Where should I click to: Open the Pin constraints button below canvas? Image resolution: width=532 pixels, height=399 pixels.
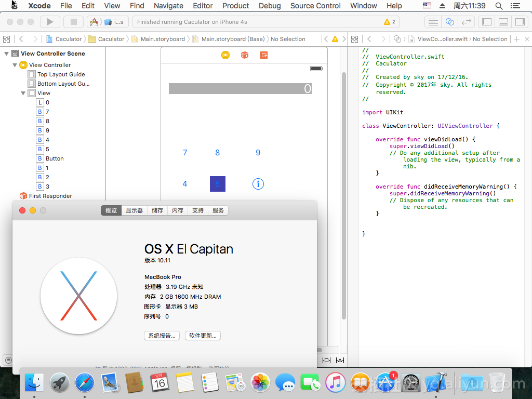[x=326, y=361]
